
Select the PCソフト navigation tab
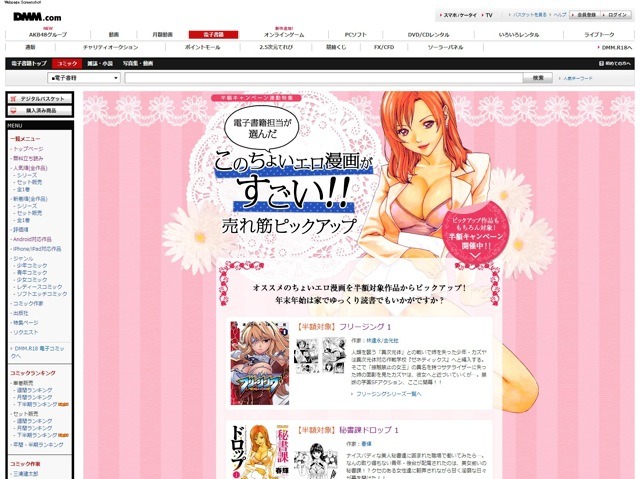[356, 35]
